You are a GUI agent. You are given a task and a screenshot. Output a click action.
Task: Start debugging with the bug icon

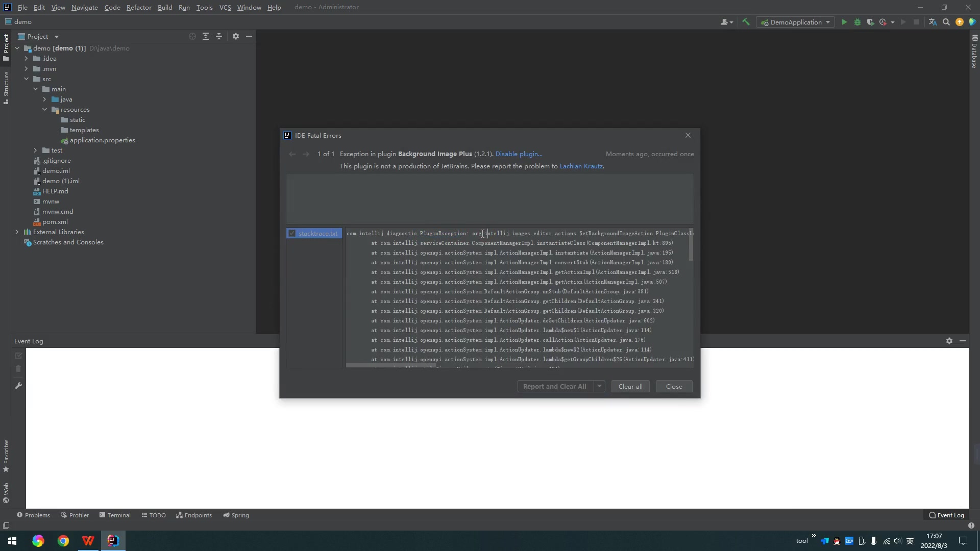(857, 22)
